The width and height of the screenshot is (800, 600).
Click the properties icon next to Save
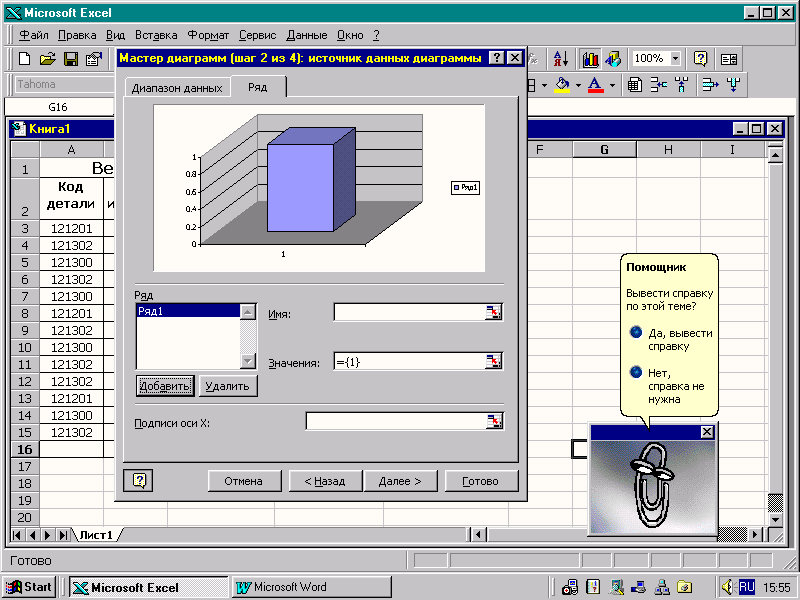click(93, 59)
